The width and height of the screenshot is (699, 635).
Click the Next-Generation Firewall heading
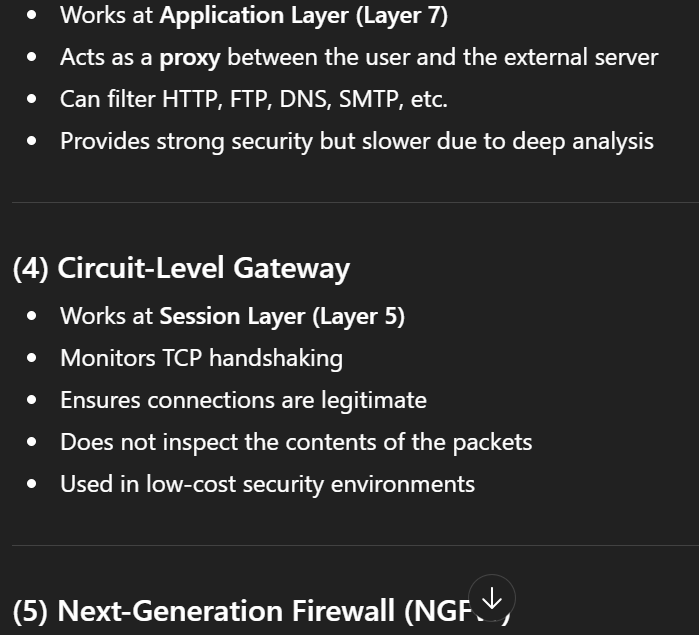click(x=261, y=610)
